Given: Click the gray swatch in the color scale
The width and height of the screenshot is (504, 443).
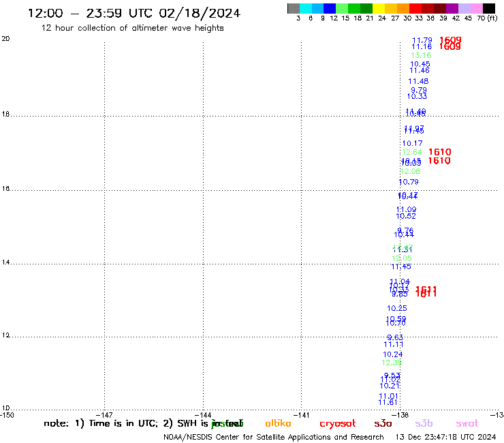Looking at the screenshot, I should [294, 8].
